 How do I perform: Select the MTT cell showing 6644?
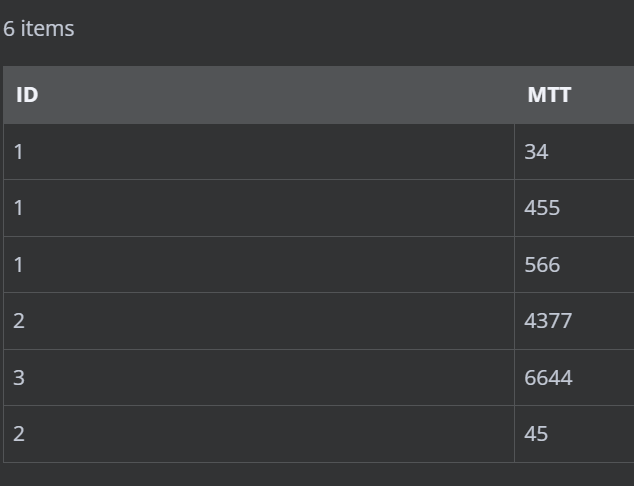point(574,377)
